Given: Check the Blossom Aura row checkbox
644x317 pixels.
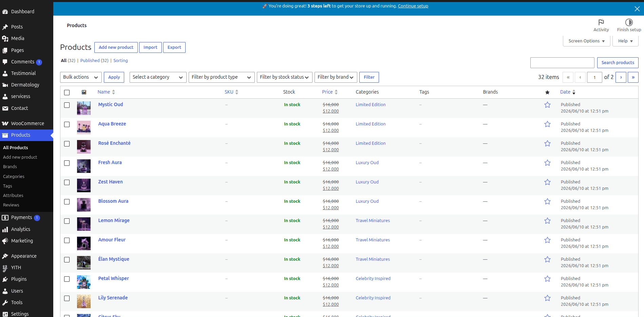Looking at the screenshot, I should [67, 202].
